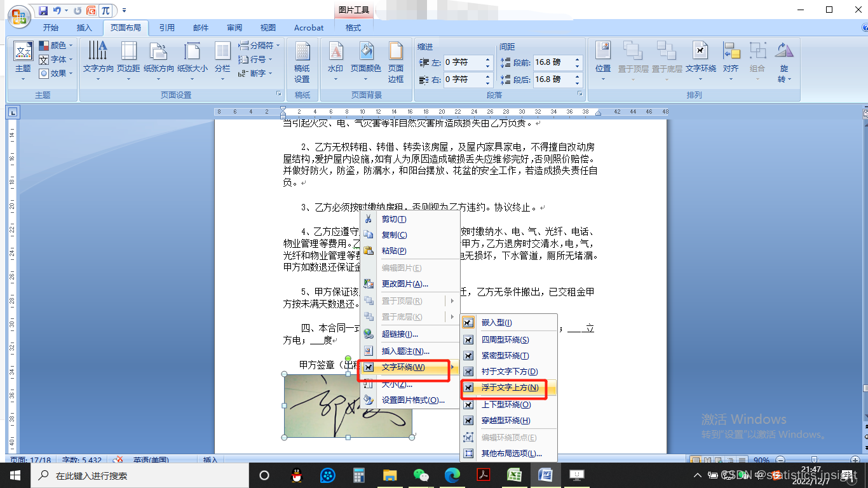868x488 pixels.
Task: Select Top and Bottom (上下型环绕) option
Action: click(x=508, y=405)
